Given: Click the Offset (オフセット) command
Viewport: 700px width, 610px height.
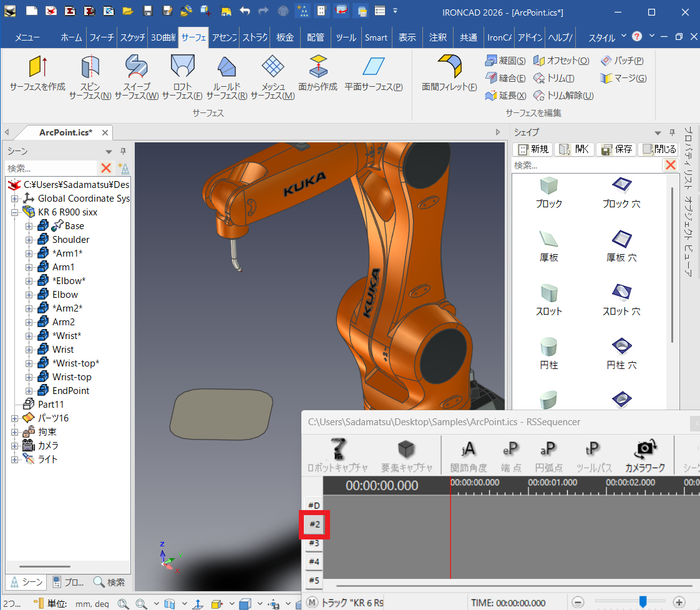Looking at the screenshot, I should [561, 61].
